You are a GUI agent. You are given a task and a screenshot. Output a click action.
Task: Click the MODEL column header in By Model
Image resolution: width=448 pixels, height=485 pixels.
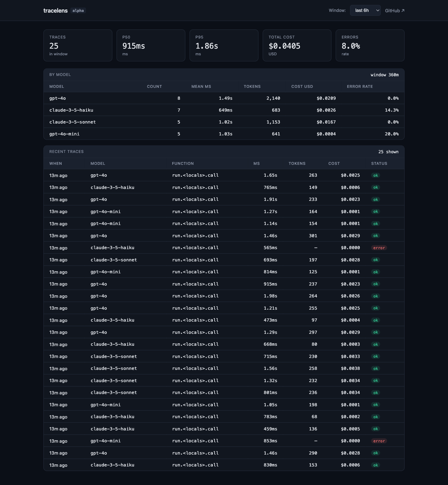point(57,86)
